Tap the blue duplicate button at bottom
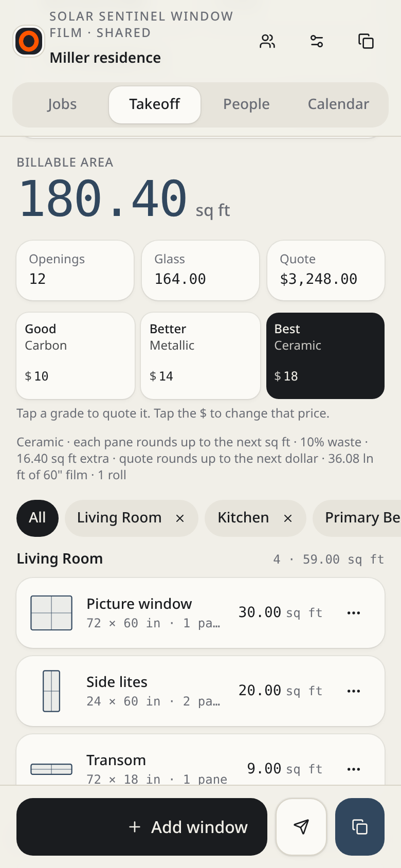Viewport: 401px width, 868px height. pos(360,827)
